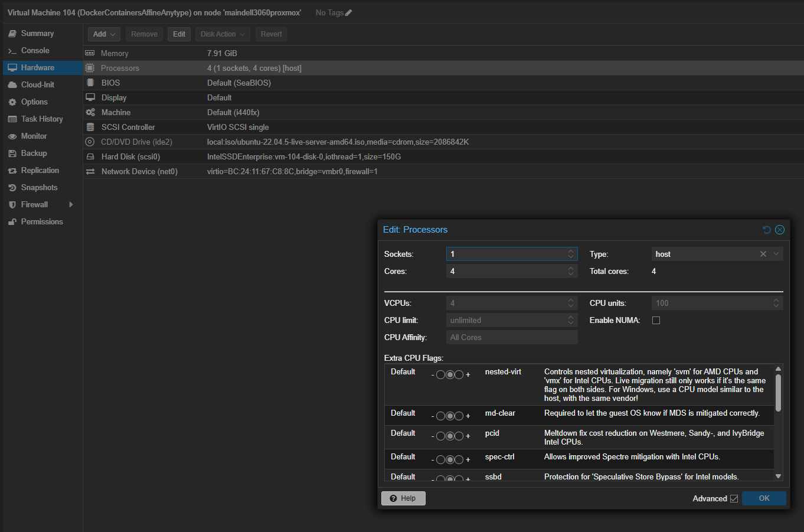Clear the CPU Type field with X
This screenshot has height=532, width=804.
[763, 254]
